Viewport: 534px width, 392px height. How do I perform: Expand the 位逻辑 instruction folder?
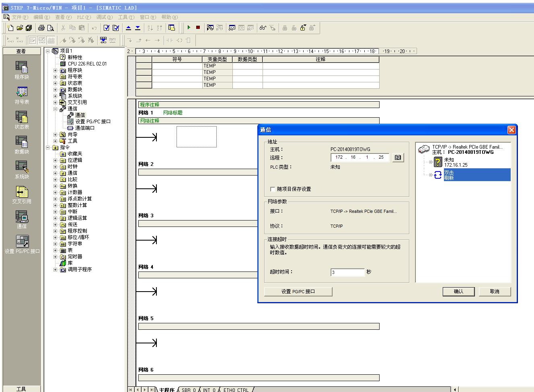[x=55, y=160]
